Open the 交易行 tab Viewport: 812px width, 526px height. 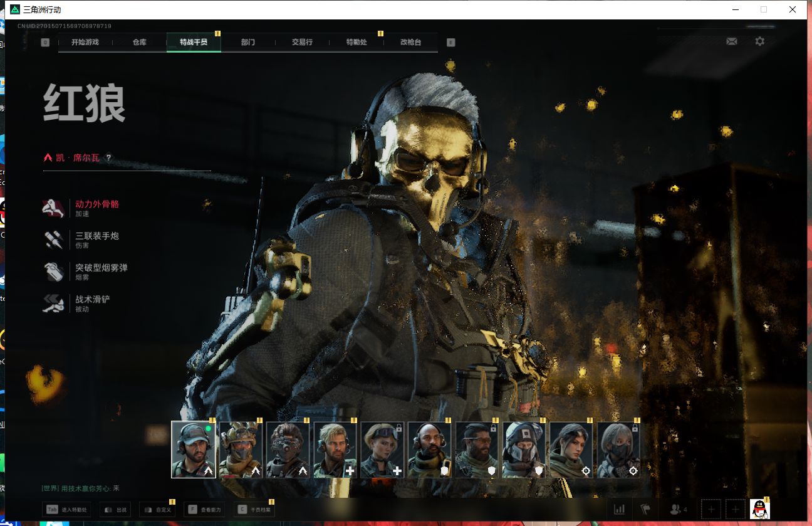302,43
